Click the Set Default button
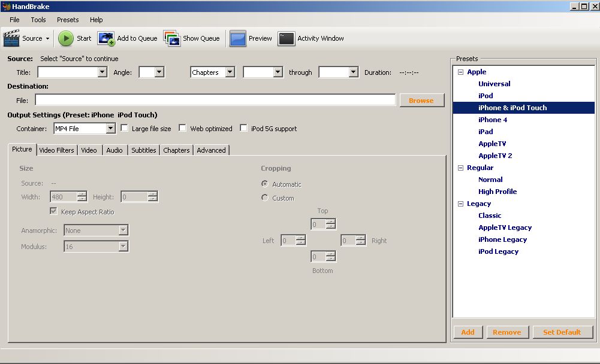 click(x=562, y=332)
